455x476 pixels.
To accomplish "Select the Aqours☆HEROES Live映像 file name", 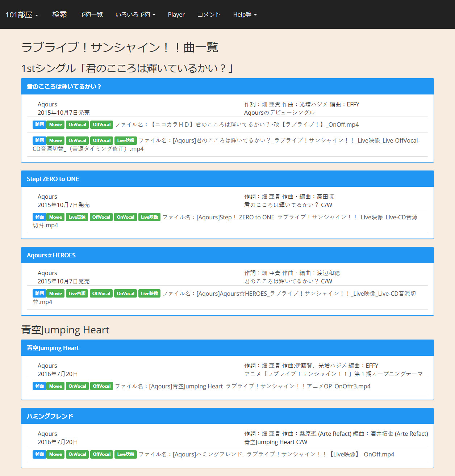I will click(x=224, y=298).
